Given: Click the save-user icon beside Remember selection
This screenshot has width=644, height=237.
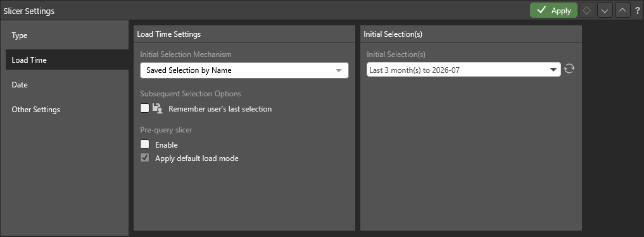Looking at the screenshot, I should click(157, 108).
